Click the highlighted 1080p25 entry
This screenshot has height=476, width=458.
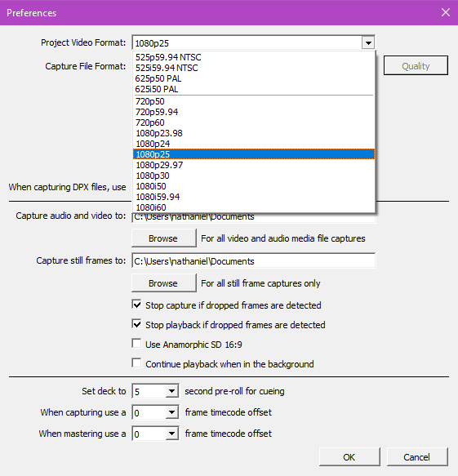(x=254, y=154)
